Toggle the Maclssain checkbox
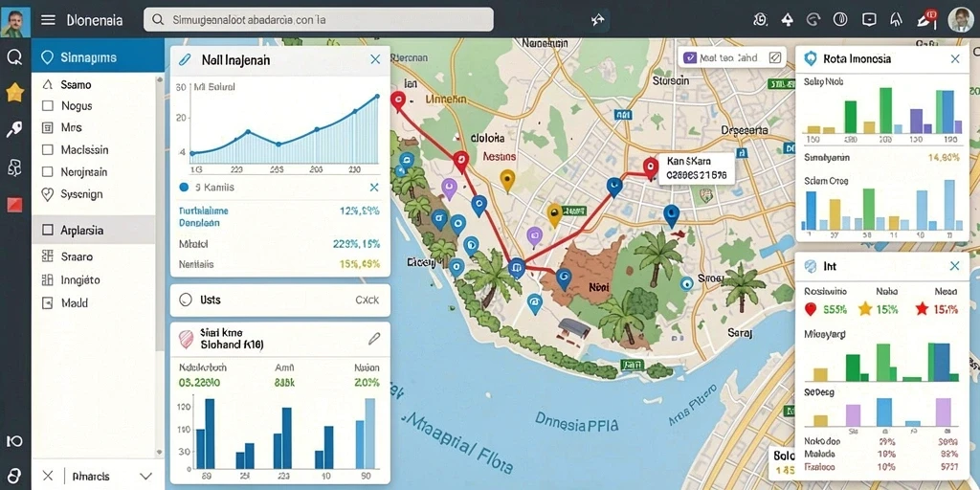This screenshot has height=490, width=980. pos(48,150)
